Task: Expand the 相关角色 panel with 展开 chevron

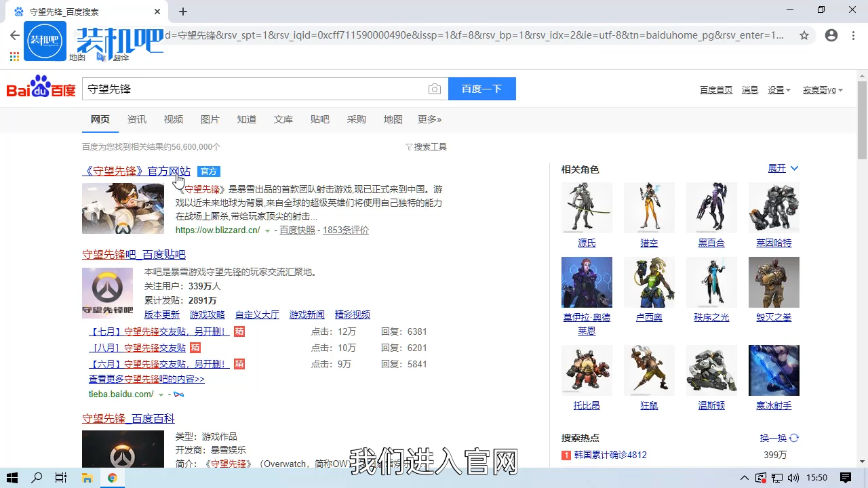Action: pos(783,168)
